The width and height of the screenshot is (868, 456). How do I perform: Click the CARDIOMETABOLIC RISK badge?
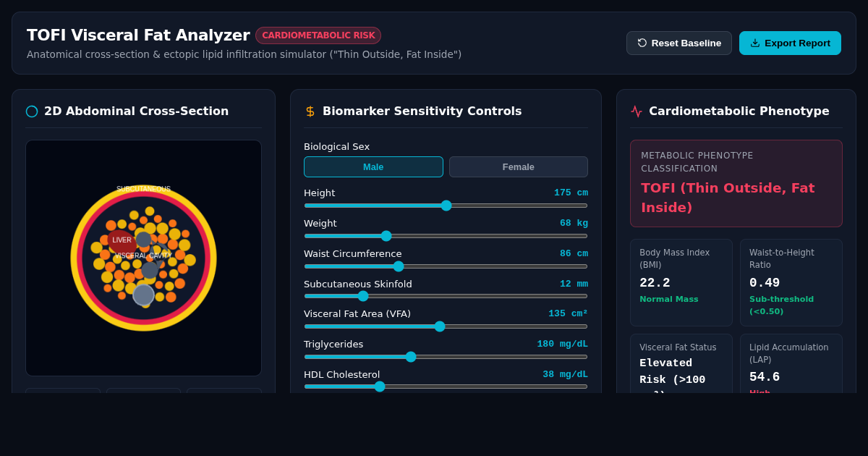point(318,35)
